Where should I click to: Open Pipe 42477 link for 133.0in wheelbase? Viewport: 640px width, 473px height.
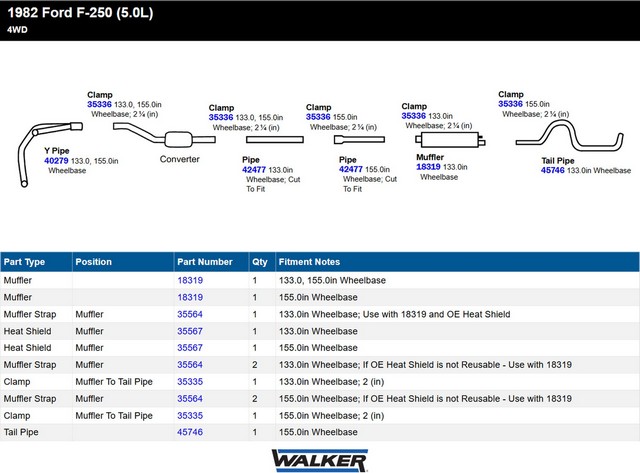click(x=254, y=169)
